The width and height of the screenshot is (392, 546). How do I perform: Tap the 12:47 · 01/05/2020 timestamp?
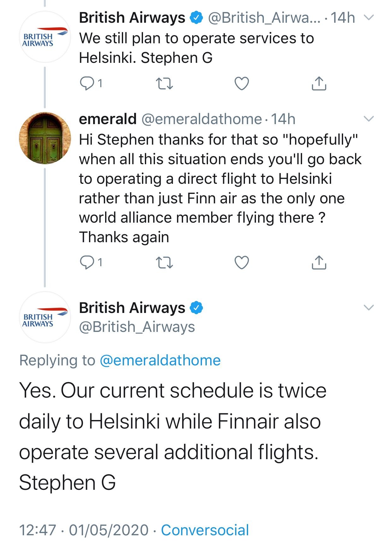[84, 530]
